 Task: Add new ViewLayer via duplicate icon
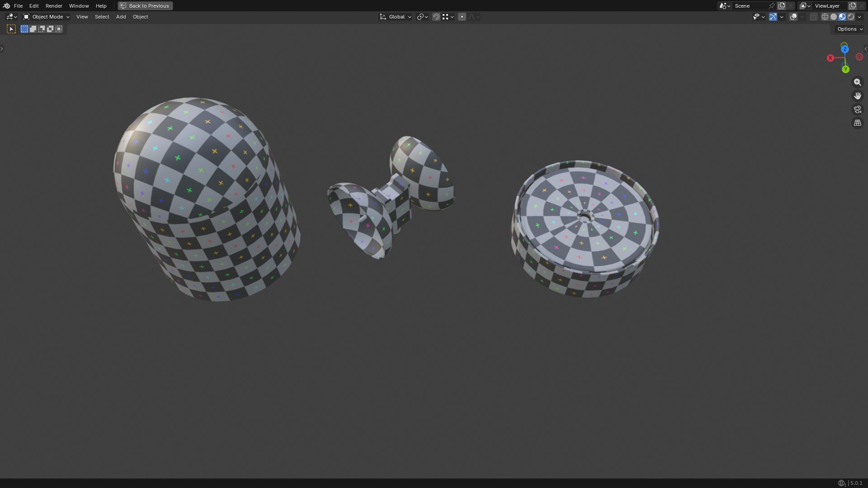pyautogui.click(x=853, y=6)
